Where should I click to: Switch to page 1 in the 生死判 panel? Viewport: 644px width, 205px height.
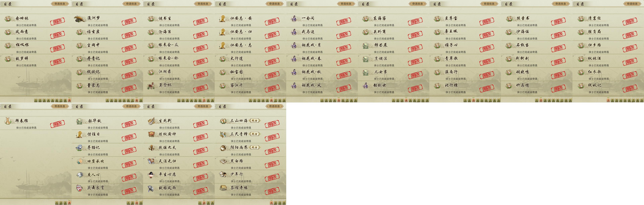click(x=200, y=203)
